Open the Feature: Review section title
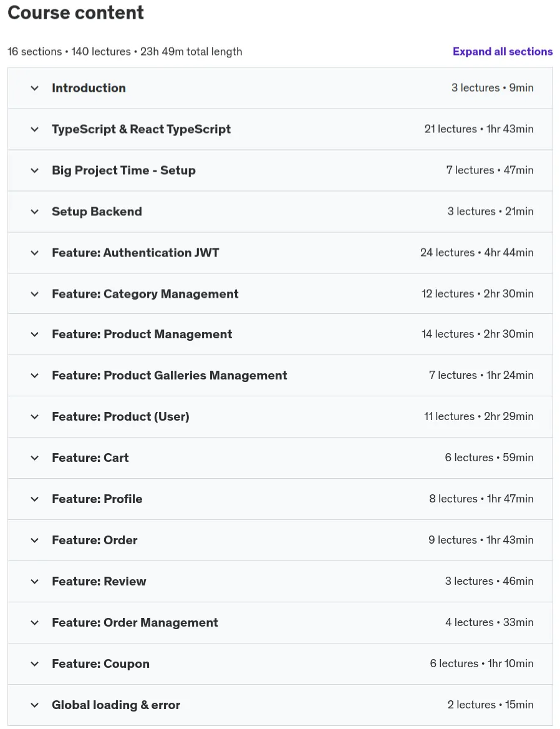 [x=99, y=582]
